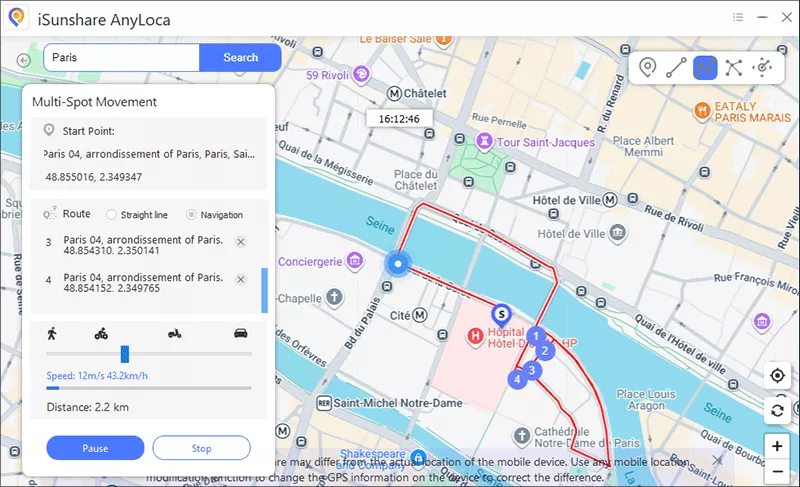Remove route point 3 from list
This screenshot has width=800, height=487.
(240, 243)
